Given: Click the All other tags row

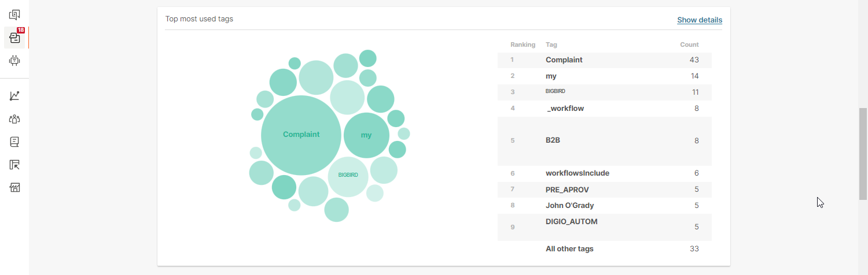Looking at the screenshot, I should pyautogui.click(x=605, y=249).
